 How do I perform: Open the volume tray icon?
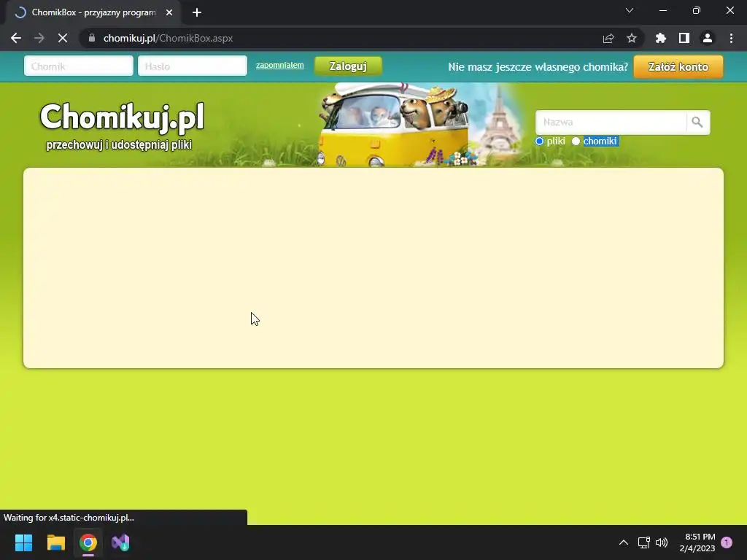[661, 542]
